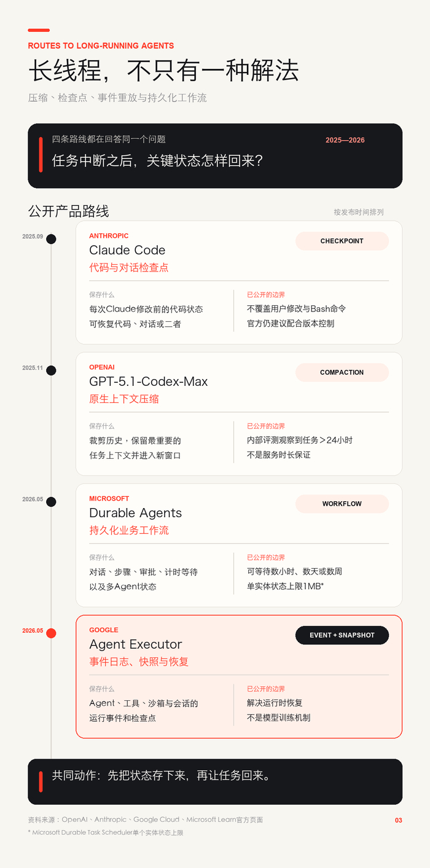The image size is (430, 868).
Task: Click the text 四条路线都在回答同一个问题
Action: coord(109,139)
